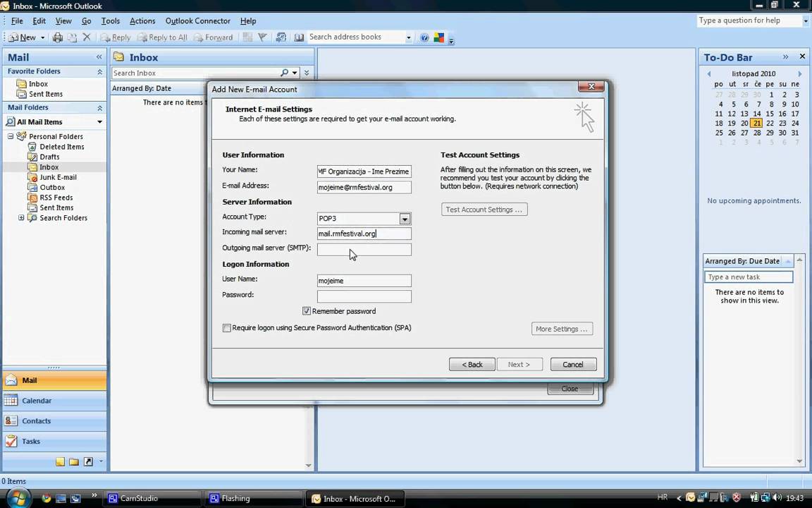Viewport: 812px width, 508px height.
Task: Click the New mail message icon
Action: coord(13,37)
